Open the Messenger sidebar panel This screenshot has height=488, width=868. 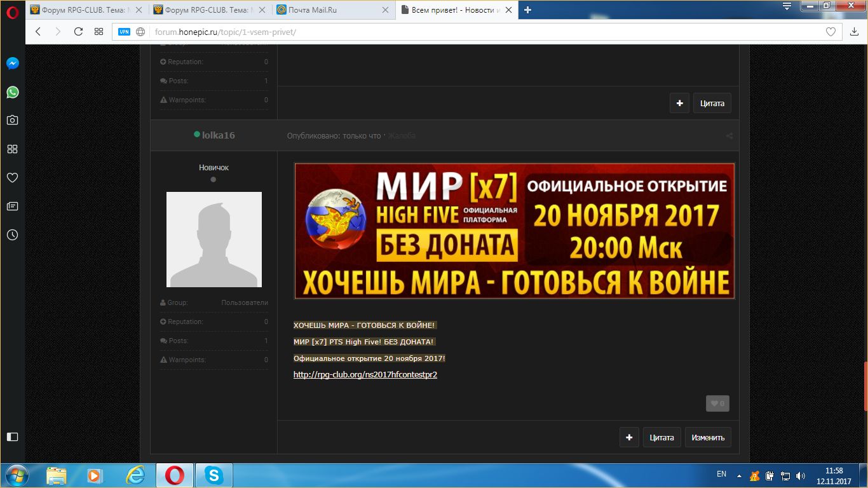click(x=12, y=64)
